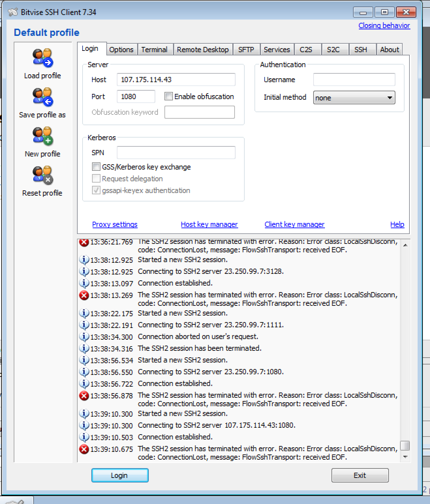Go to the SFTP tab
The width and height of the screenshot is (430, 504).
246,50
